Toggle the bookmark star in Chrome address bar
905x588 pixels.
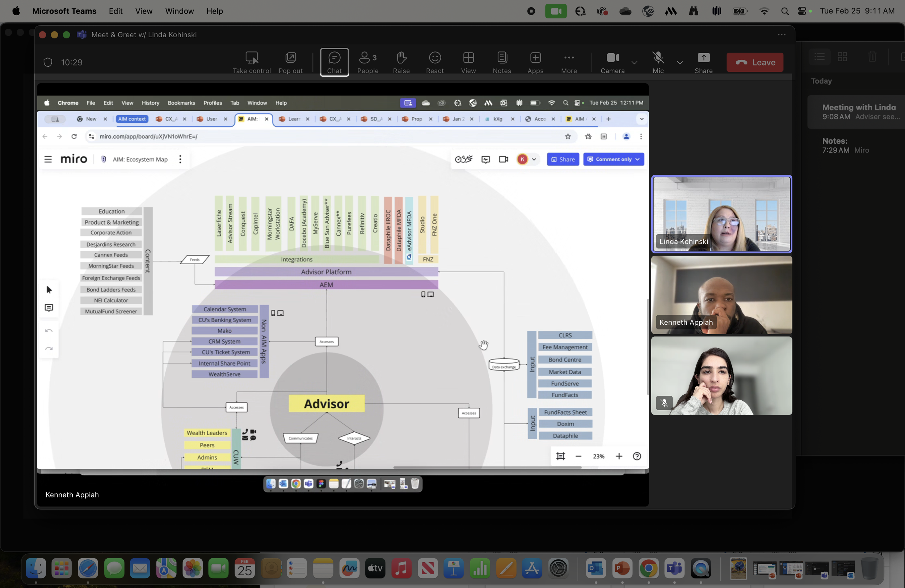tap(568, 136)
